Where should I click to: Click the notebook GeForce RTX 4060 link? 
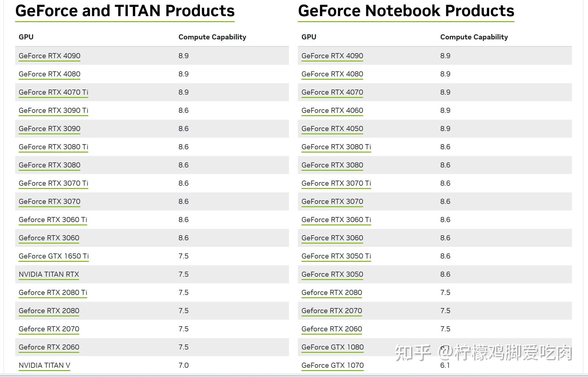point(332,110)
